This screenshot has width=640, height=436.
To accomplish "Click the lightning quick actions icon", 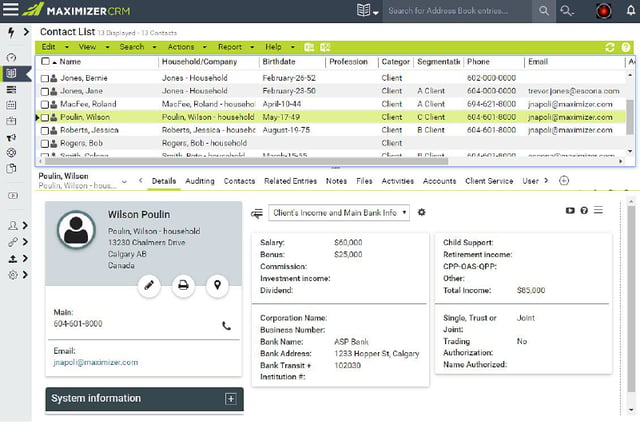I will 11,32.
